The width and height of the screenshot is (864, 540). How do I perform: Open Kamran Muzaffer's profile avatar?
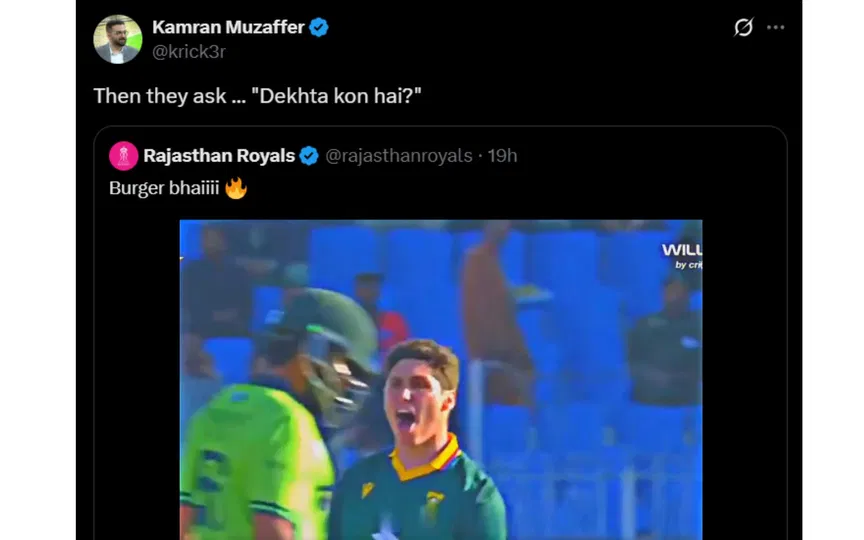(117, 39)
